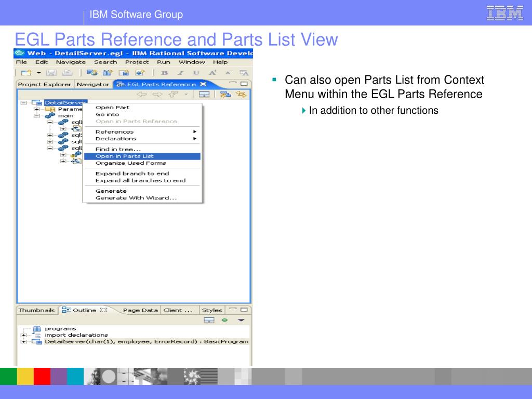Open the Declarations submenu
Viewport: 532px width, 399px height.
142,138
